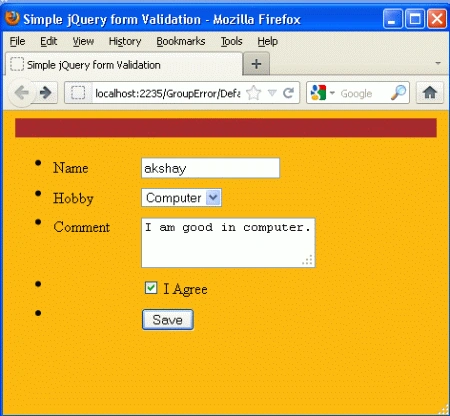Viewport: 450px width, 416px height.
Task: Minimize the Firefox window
Action: [x=393, y=19]
